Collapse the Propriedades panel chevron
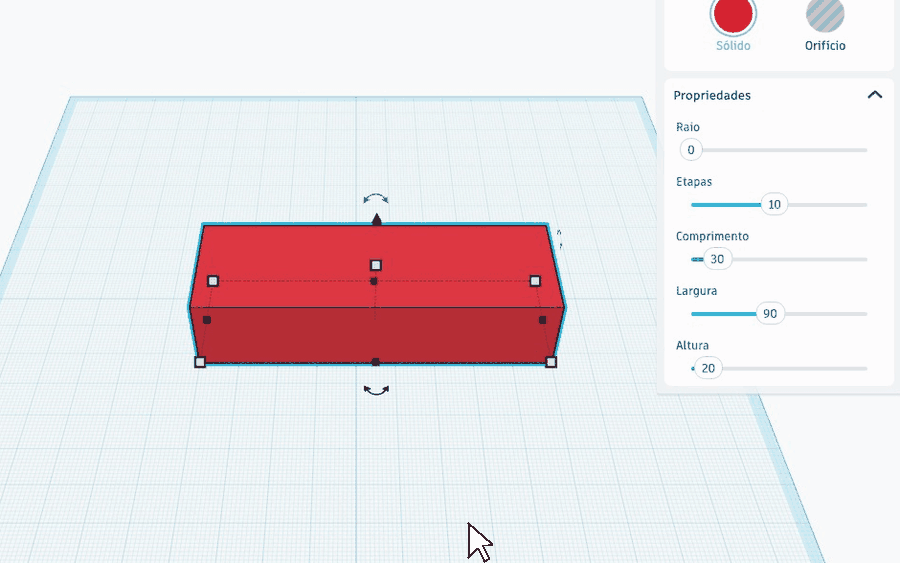 [874, 95]
